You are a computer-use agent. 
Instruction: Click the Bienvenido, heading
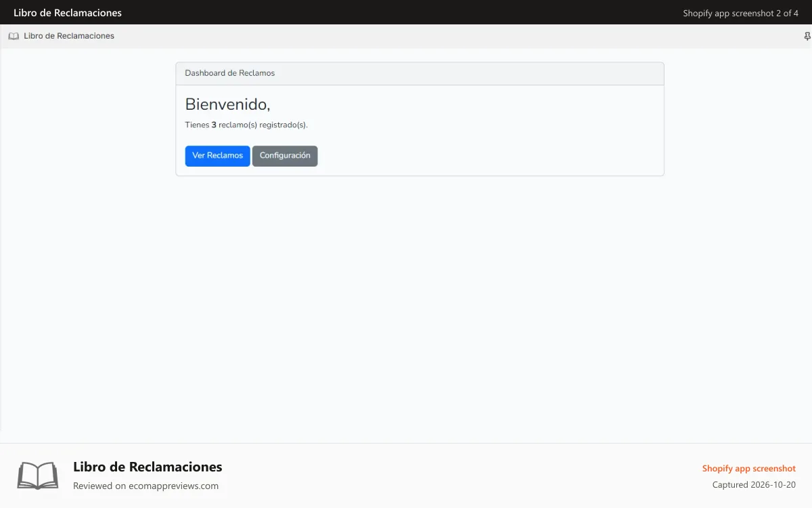[x=227, y=104]
